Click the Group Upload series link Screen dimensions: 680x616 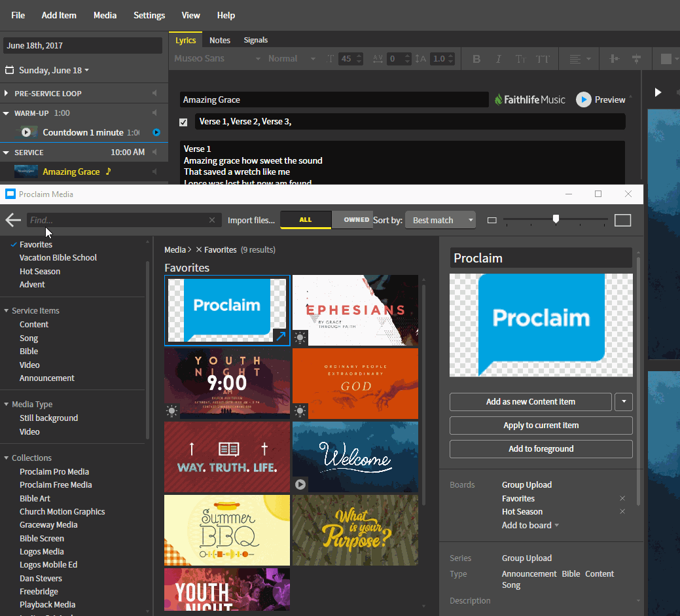(x=527, y=558)
